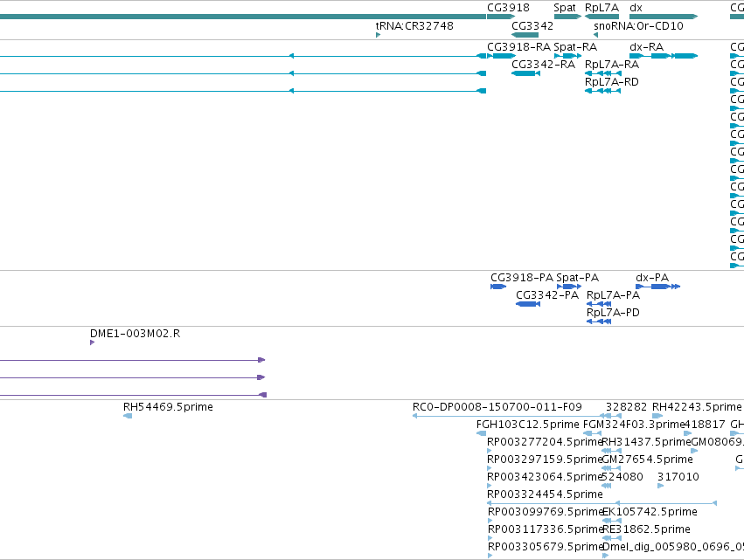744x560 pixels.
Task: Click the Dmel_dig_005980 feature marker
Action: click(606, 556)
